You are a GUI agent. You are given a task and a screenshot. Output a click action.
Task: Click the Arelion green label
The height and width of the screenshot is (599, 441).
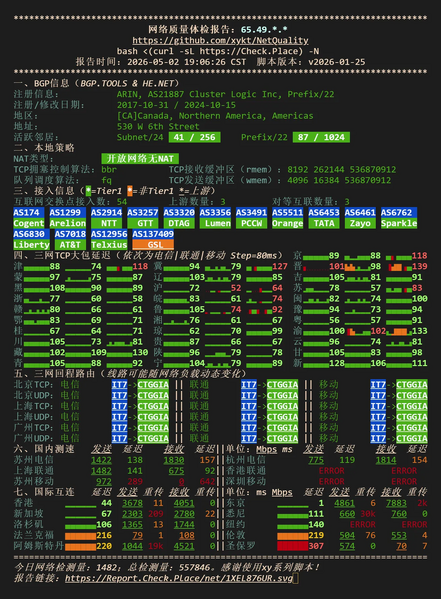tap(68, 223)
